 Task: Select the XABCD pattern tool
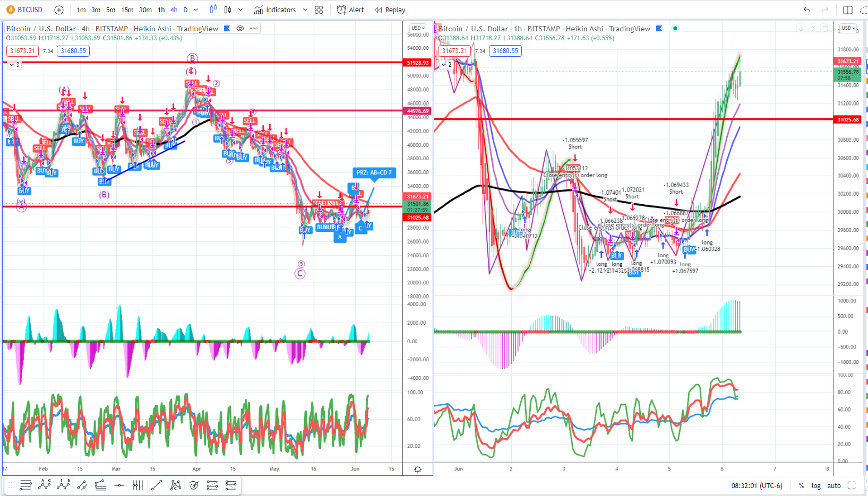(175, 485)
